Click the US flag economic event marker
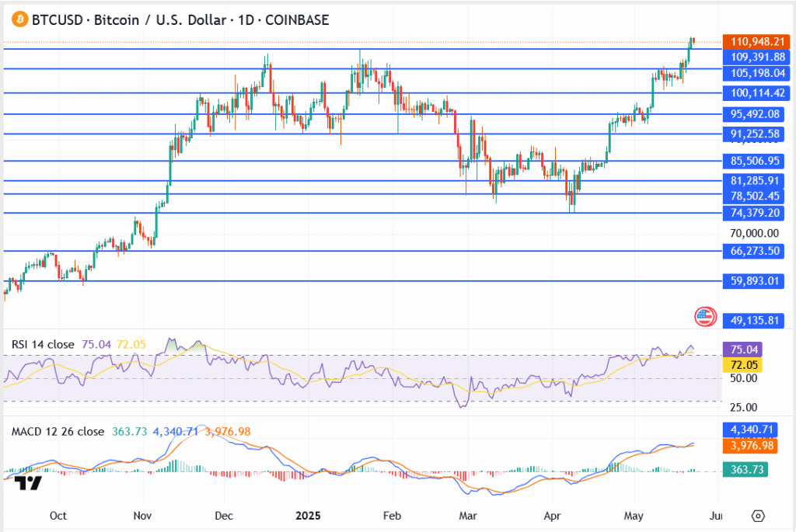Image resolution: width=796 pixels, height=532 pixels. [x=704, y=316]
